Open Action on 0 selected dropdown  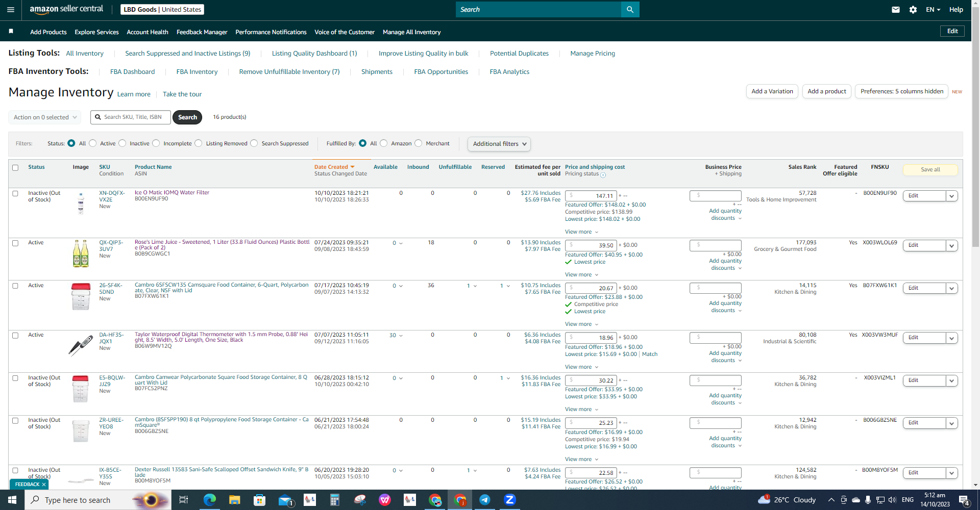coord(45,117)
